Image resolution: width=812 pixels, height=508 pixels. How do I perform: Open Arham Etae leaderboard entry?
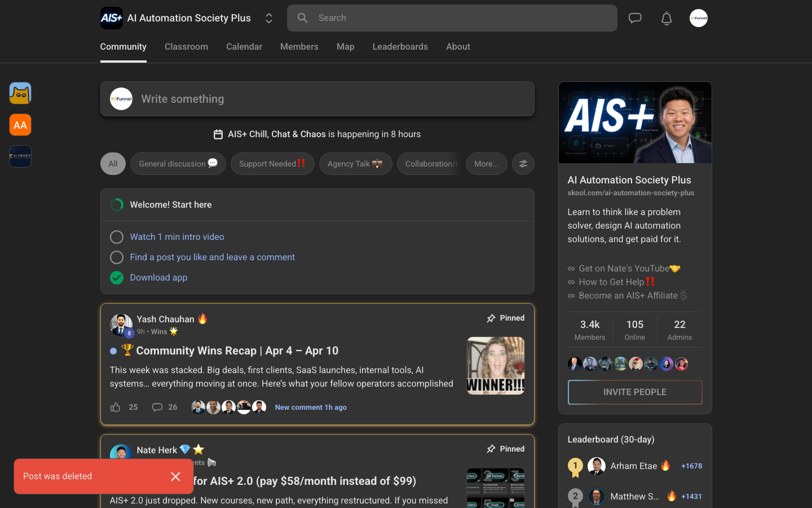tap(635, 466)
